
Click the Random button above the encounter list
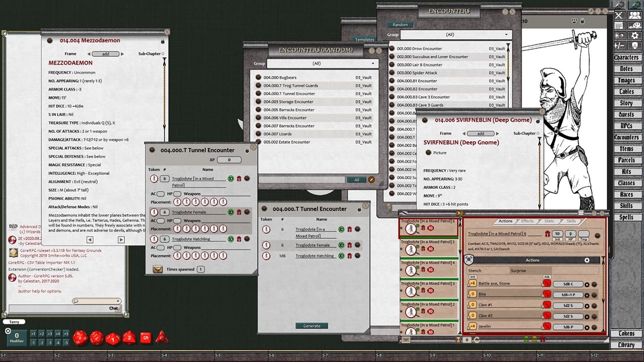pos(400,24)
